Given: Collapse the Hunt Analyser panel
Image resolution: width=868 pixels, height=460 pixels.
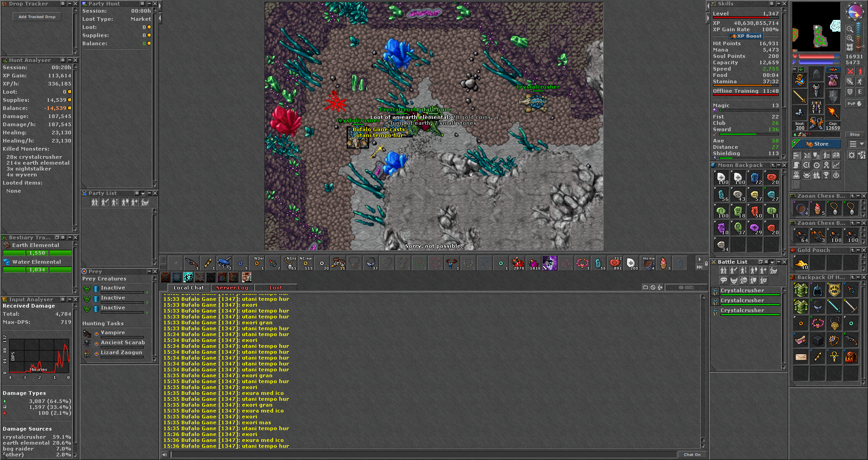Looking at the screenshot, I should 70,60.
